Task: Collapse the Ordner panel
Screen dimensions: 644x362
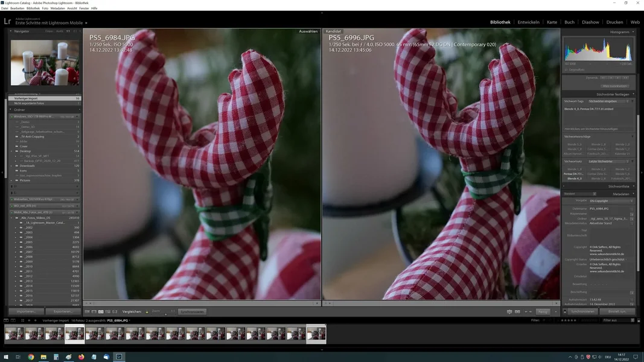Action: pos(11,110)
